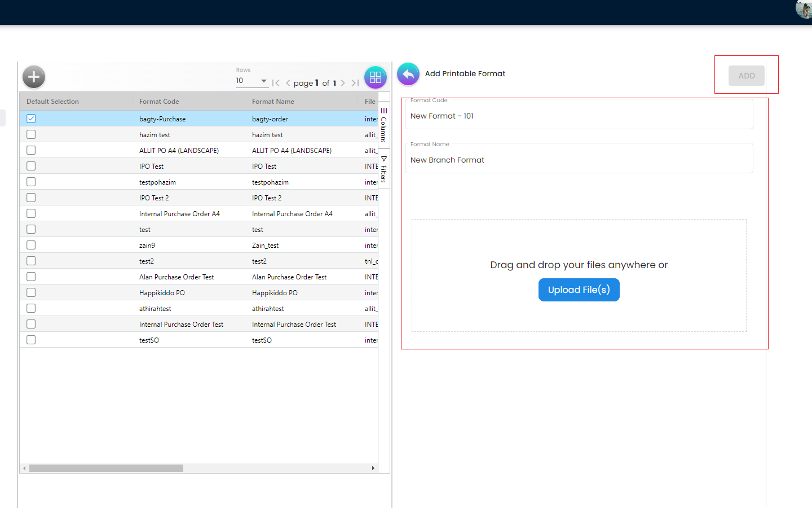This screenshot has width=812, height=508.
Task: Click the round plus add-format icon
Action: click(34, 77)
